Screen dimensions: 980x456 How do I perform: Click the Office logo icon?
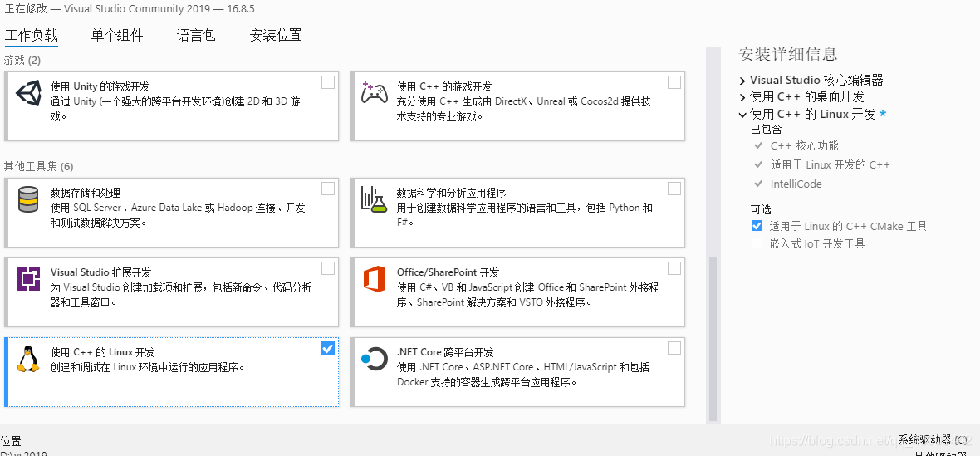point(375,279)
